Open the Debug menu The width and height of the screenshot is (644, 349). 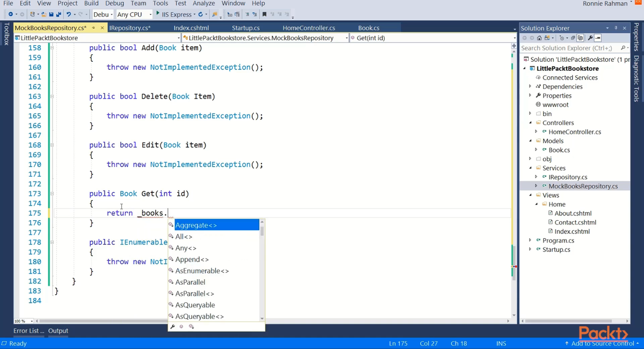coord(114,3)
